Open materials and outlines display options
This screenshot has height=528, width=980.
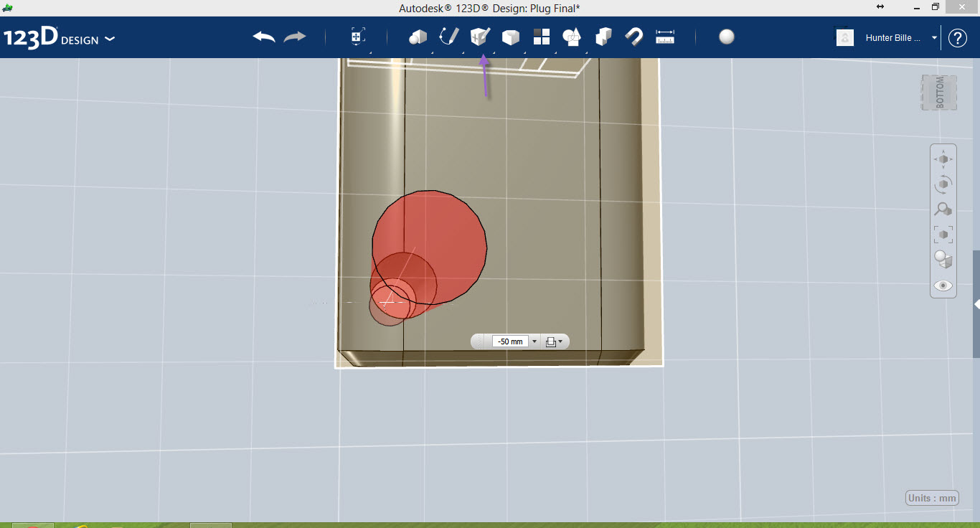(x=943, y=260)
